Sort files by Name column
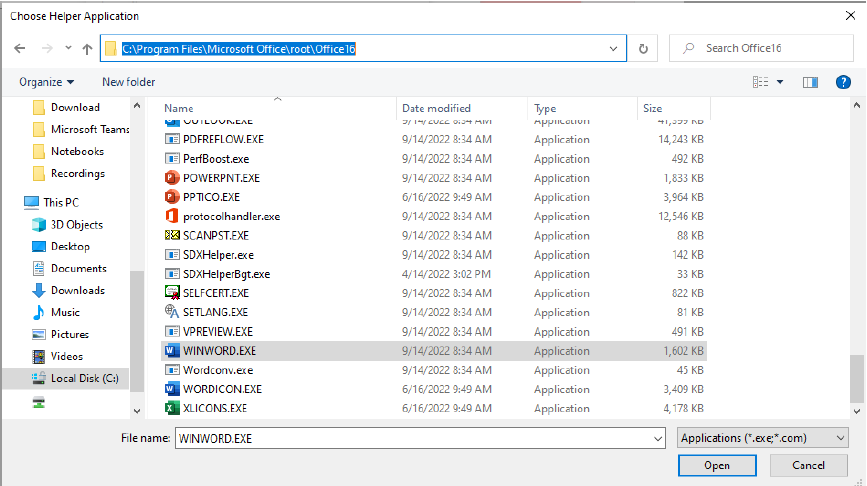 (179, 108)
